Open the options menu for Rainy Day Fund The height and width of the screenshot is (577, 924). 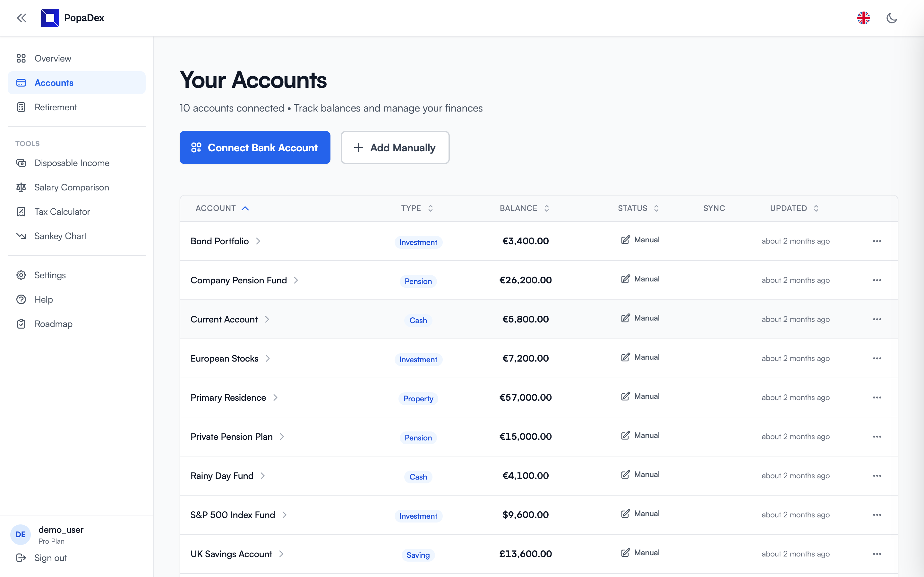[x=877, y=475]
